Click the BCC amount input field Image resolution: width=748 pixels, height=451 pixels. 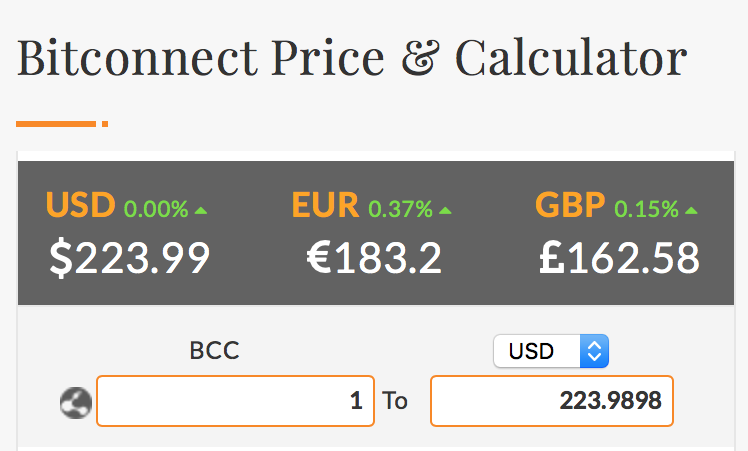(235, 401)
